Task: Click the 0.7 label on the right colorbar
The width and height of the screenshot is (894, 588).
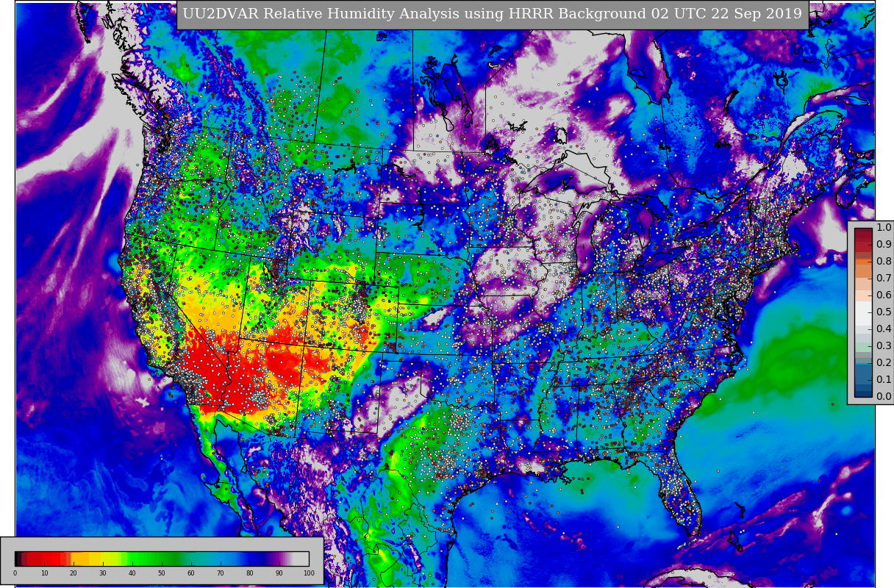Action: click(884, 278)
